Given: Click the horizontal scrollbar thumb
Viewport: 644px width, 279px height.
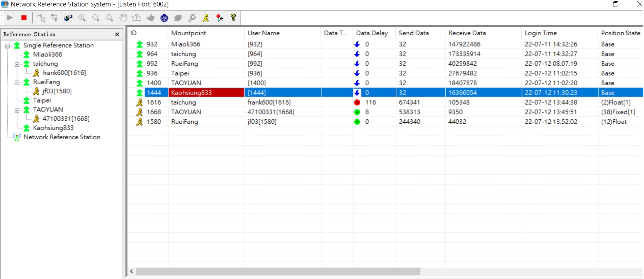Looking at the screenshot, I should pyautogui.click(x=278, y=272).
